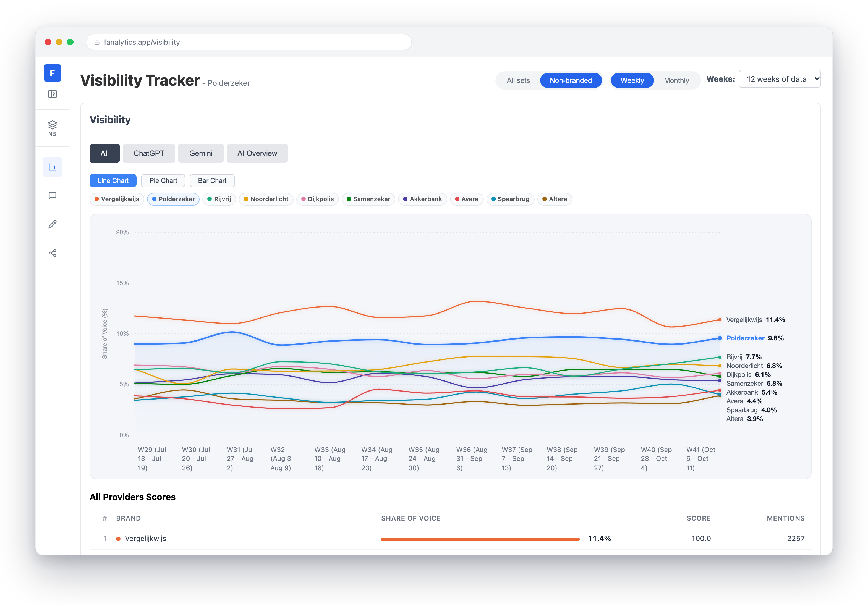Switch to AI Overview tab
This screenshot has height=604, width=868.
[257, 153]
